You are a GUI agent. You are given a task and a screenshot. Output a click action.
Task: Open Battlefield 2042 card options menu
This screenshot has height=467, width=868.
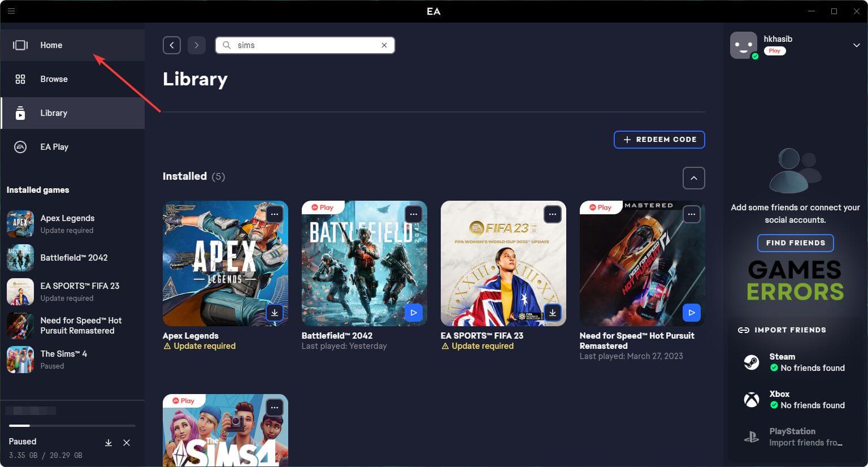click(x=414, y=214)
